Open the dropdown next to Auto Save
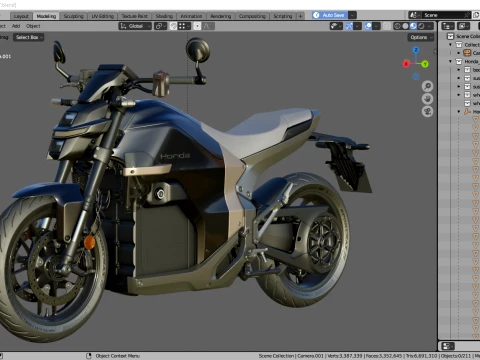 click(x=352, y=15)
